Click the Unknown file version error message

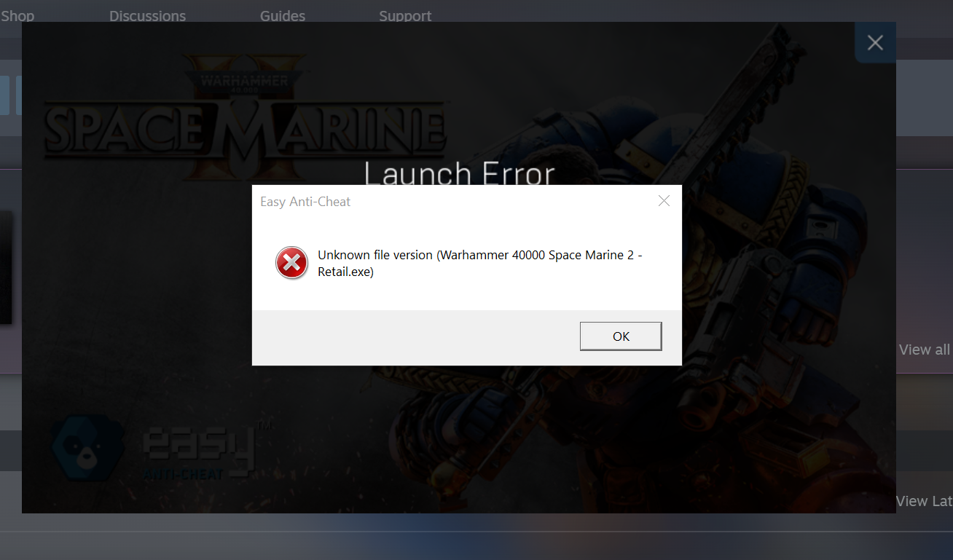point(480,264)
